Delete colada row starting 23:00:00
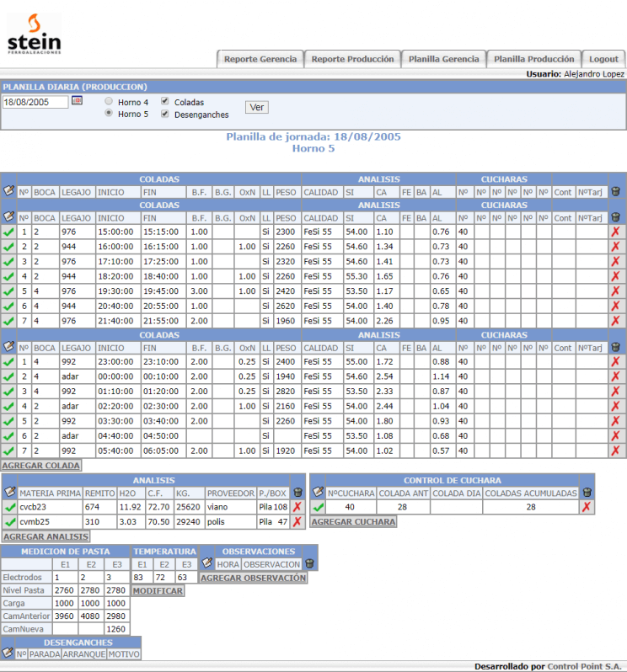Image resolution: width=627 pixels, height=672 pixels. coord(615,362)
